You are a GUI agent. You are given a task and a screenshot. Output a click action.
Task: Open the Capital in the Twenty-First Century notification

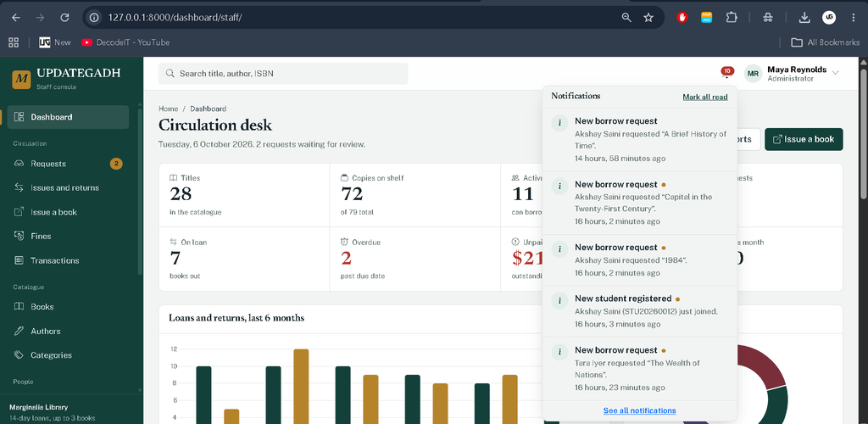(x=639, y=203)
